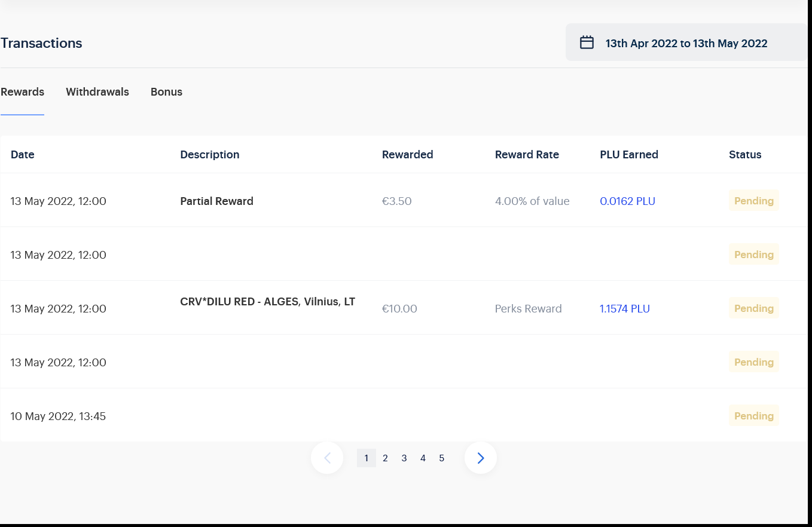812x527 pixels.
Task: Click the 1.1574 PLU earned amount
Action: 624,309
